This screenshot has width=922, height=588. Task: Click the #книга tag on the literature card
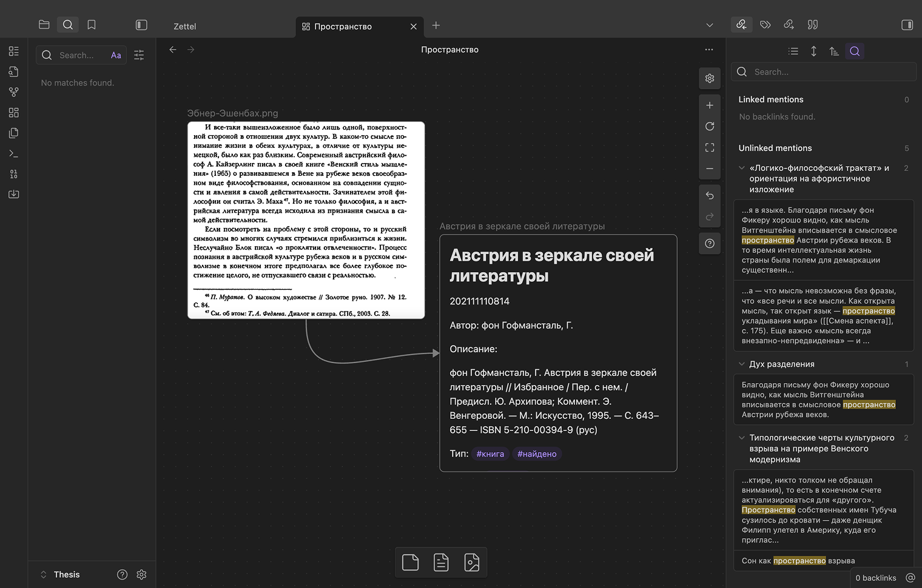490,453
